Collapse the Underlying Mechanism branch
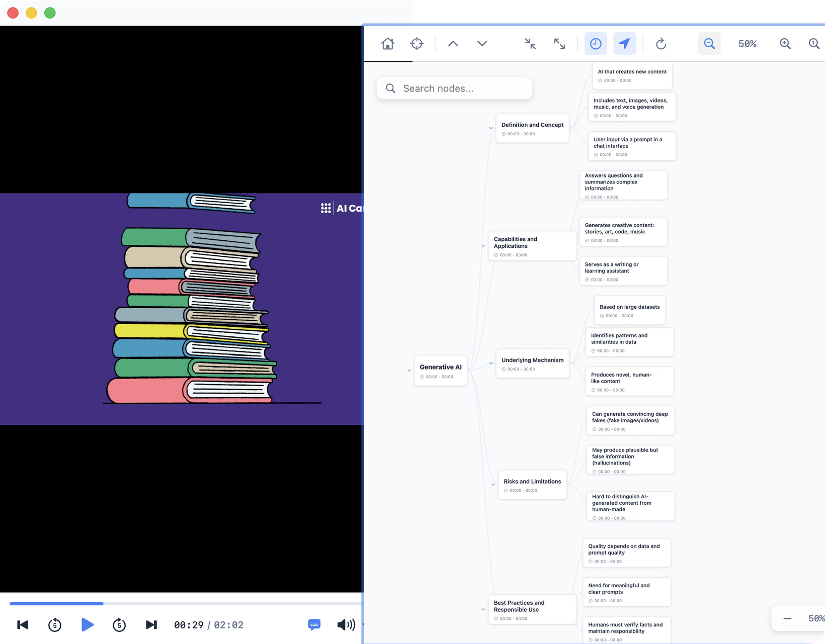The image size is (825, 644). pyautogui.click(x=491, y=363)
